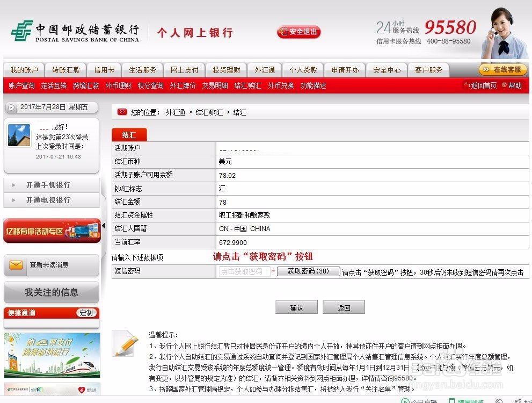Click the 短信密码 password input field
532x403 pixels.
point(244,271)
